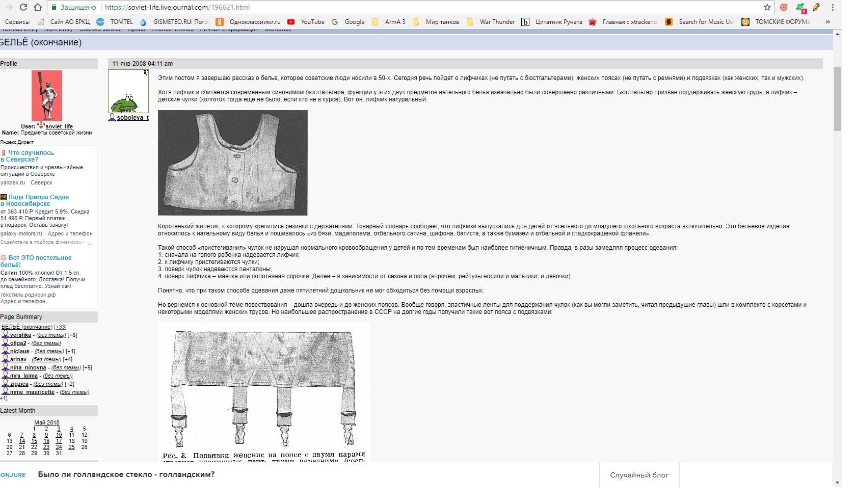The height and width of the screenshot is (504, 856).
Task: Click the lifchik vest photograph
Action: [x=232, y=163]
